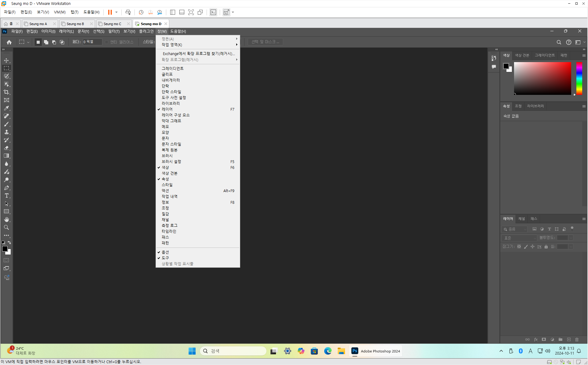Open the layer kind filter dropdown
Image resolution: width=588 pixels, height=365 pixels.
[515, 229]
